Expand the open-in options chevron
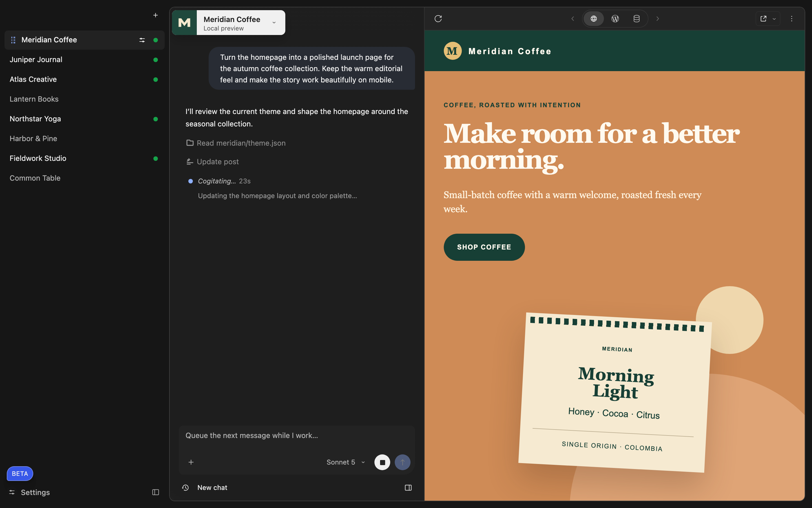The width and height of the screenshot is (812, 508). (774, 19)
